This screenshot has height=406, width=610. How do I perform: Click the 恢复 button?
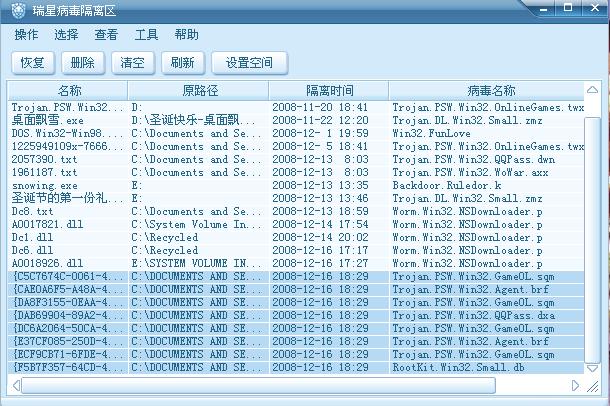(x=33, y=63)
